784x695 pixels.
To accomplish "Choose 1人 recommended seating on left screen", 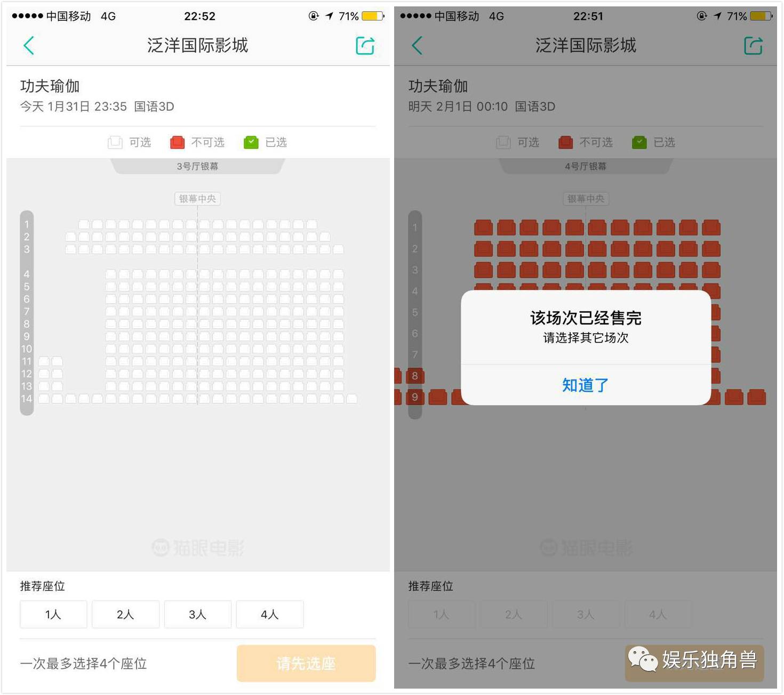I will pos(53,615).
